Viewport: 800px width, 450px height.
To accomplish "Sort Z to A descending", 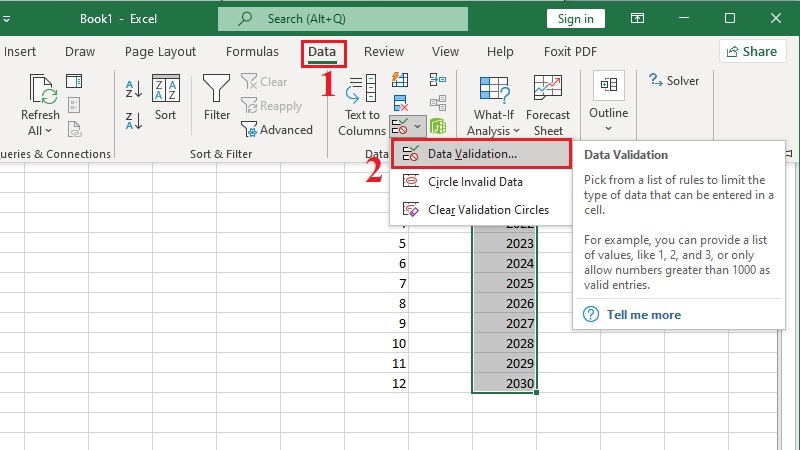I will pyautogui.click(x=134, y=121).
